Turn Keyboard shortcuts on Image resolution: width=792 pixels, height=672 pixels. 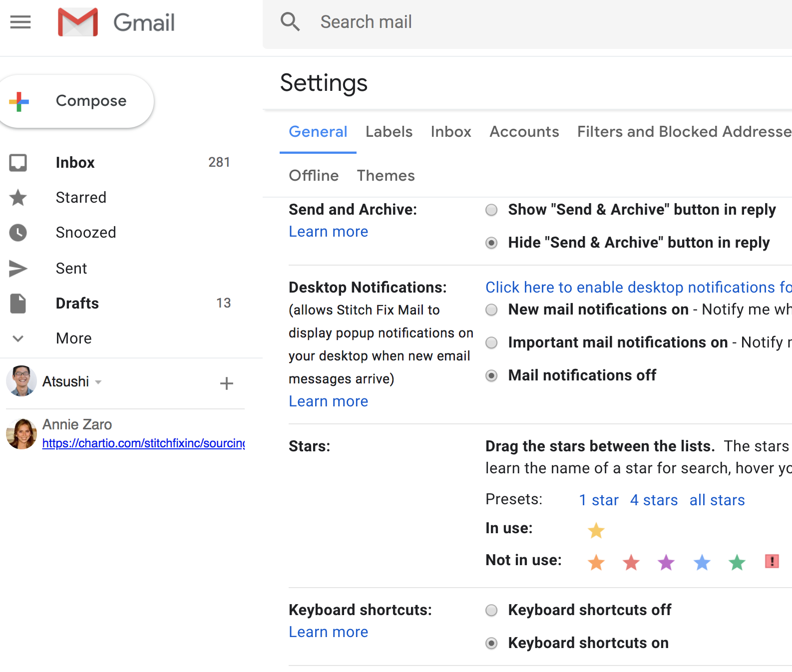click(x=491, y=643)
